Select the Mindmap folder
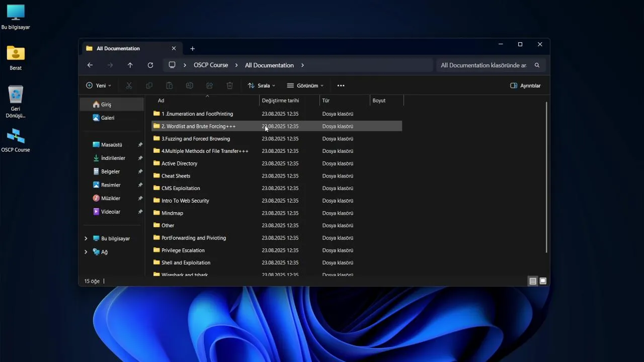 277,213
